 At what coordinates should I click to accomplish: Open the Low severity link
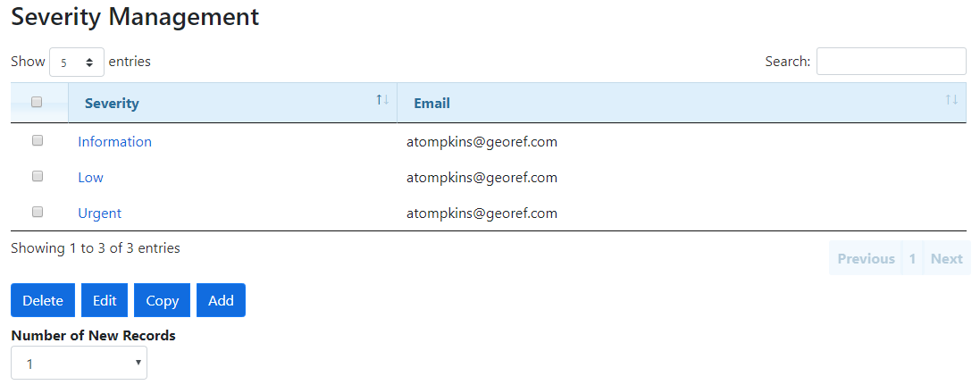pos(90,178)
